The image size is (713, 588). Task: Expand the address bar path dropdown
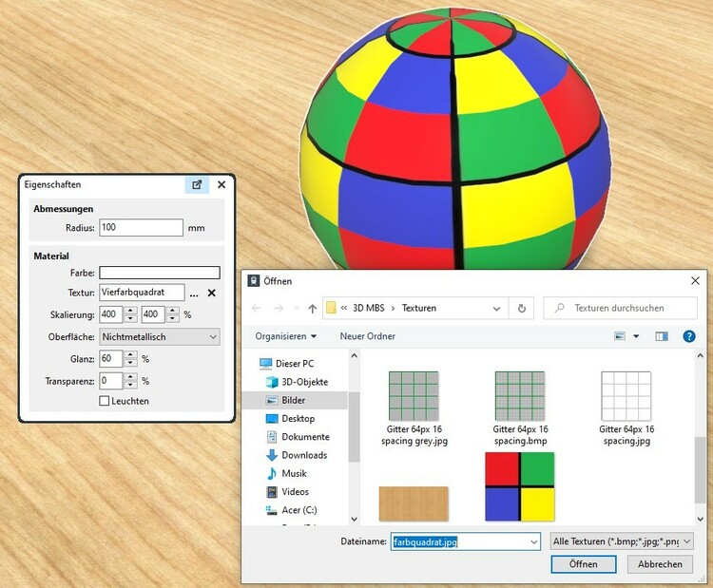pos(496,309)
